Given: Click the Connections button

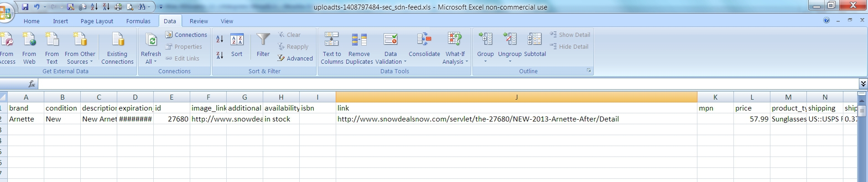Looking at the screenshot, I should [x=186, y=35].
